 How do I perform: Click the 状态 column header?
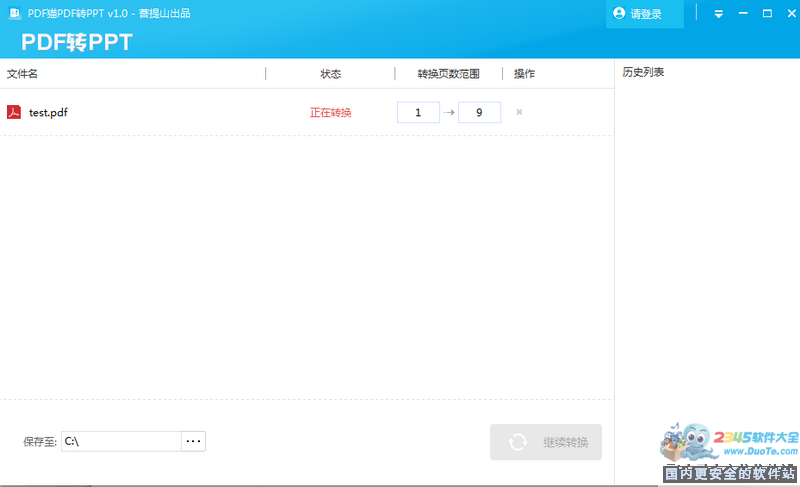[x=331, y=74]
